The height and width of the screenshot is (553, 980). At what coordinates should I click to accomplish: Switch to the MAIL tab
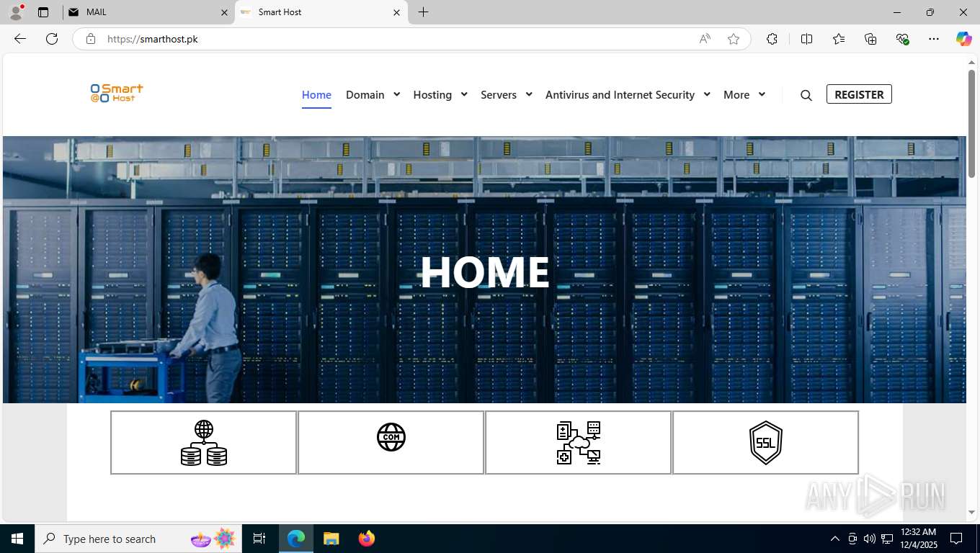pos(148,12)
